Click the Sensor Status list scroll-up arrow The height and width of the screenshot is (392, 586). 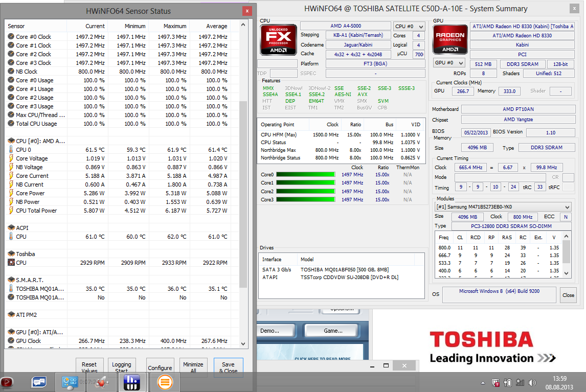[243, 25]
